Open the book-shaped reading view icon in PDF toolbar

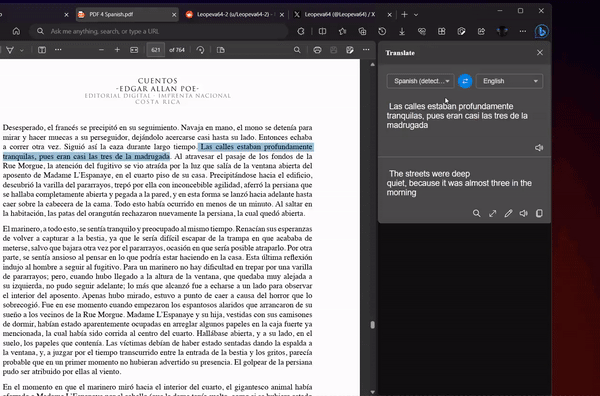[x=42, y=50]
